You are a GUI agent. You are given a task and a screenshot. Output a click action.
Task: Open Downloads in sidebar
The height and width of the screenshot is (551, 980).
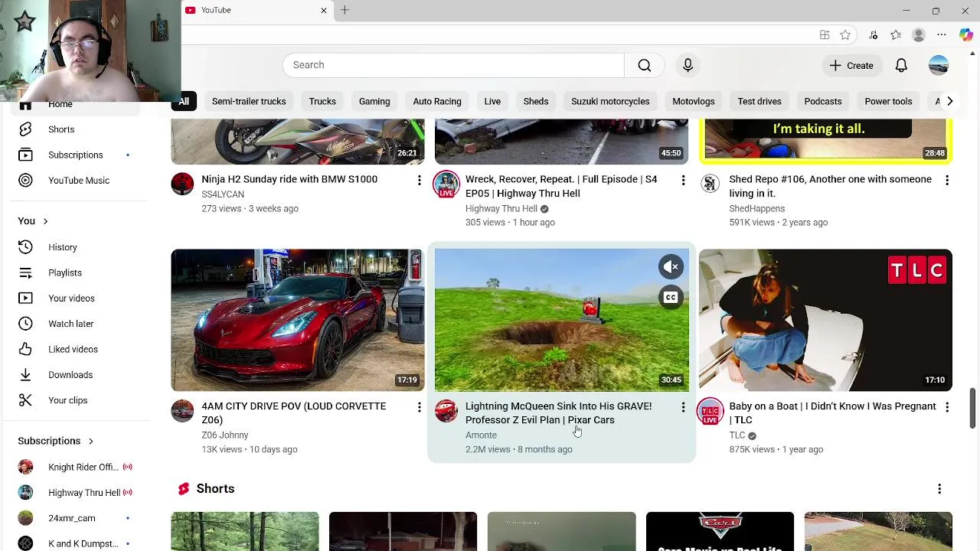point(75,375)
